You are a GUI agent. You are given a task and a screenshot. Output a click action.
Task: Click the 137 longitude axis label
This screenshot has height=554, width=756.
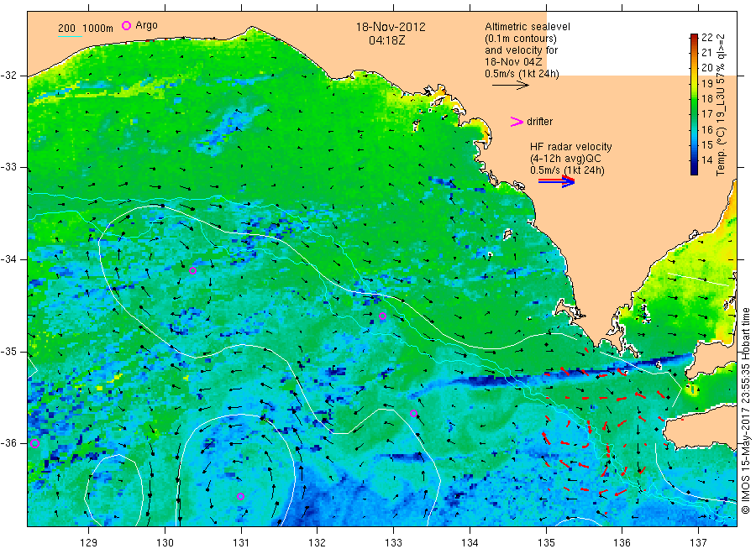[698, 543]
